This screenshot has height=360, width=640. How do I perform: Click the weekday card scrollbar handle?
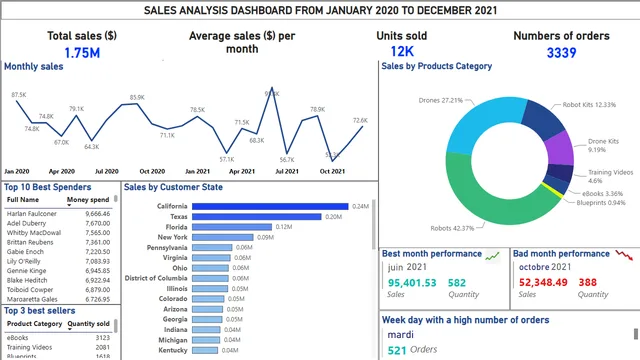(636, 334)
